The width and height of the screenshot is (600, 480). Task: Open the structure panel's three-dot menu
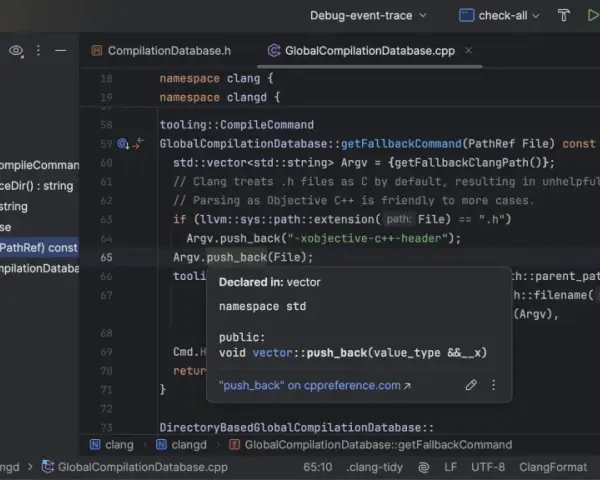[38, 51]
